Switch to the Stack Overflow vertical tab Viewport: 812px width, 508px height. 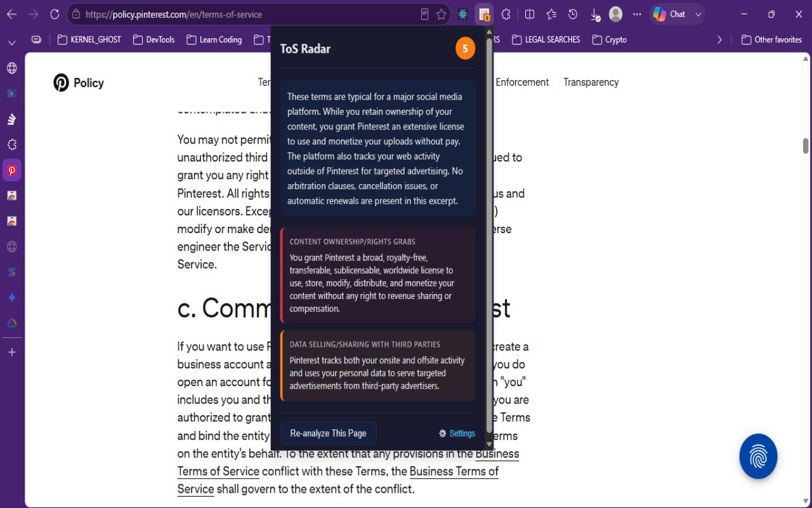(11, 119)
